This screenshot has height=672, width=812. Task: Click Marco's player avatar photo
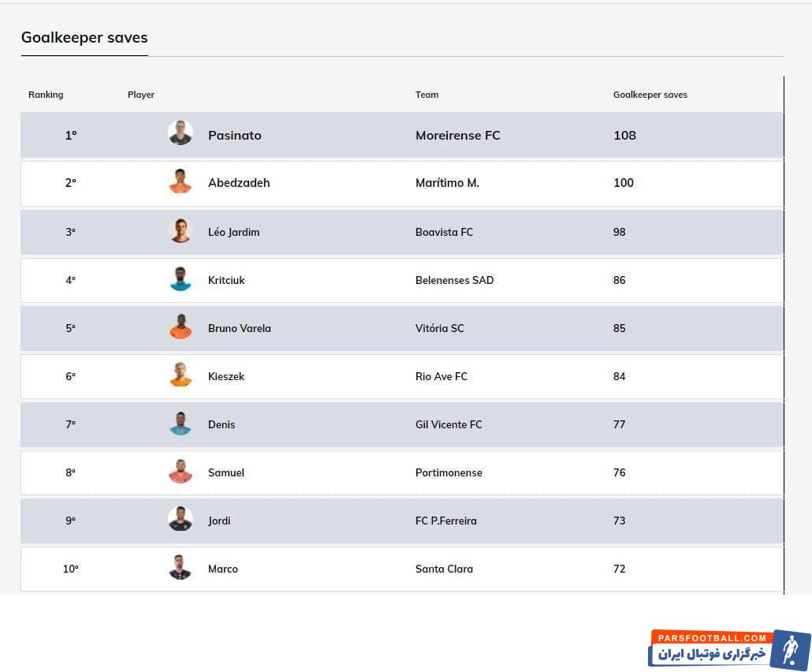tap(181, 568)
